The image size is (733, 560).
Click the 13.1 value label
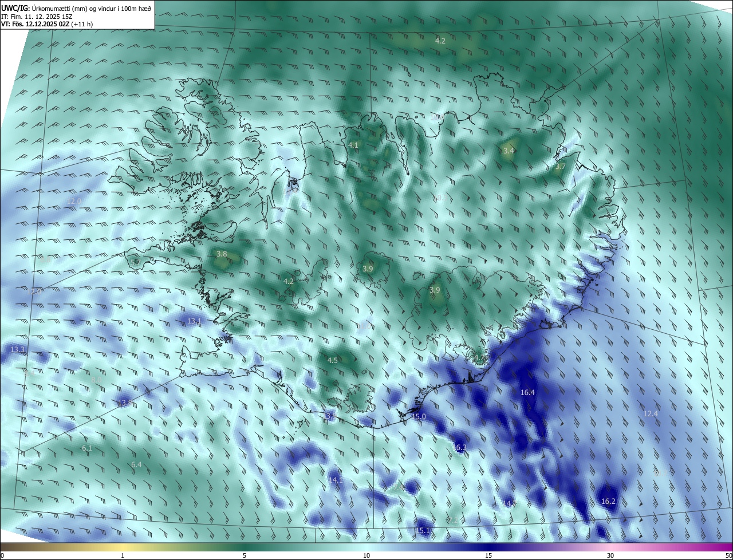pyautogui.click(x=195, y=321)
